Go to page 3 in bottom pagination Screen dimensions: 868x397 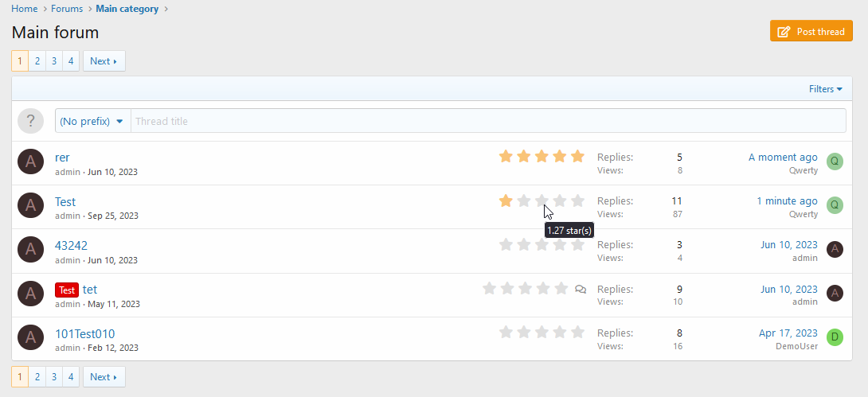click(53, 377)
